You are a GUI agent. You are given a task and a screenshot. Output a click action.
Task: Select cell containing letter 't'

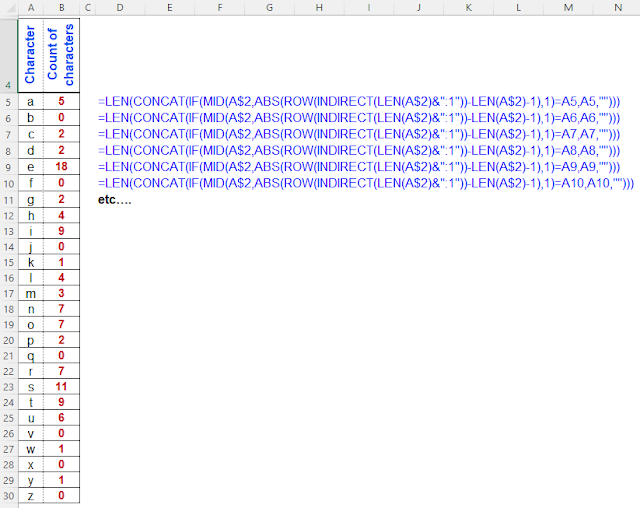tap(31, 402)
